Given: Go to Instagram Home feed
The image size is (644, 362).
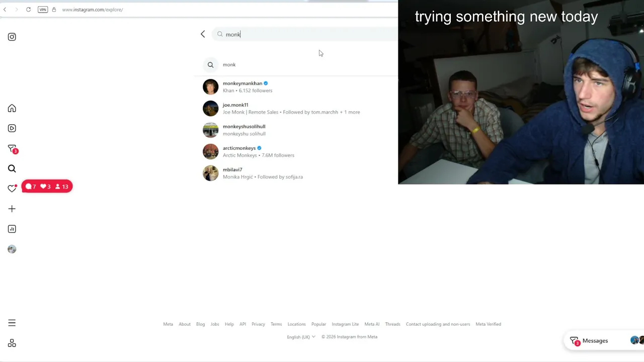Looking at the screenshot, I should [x=12, y=108].
